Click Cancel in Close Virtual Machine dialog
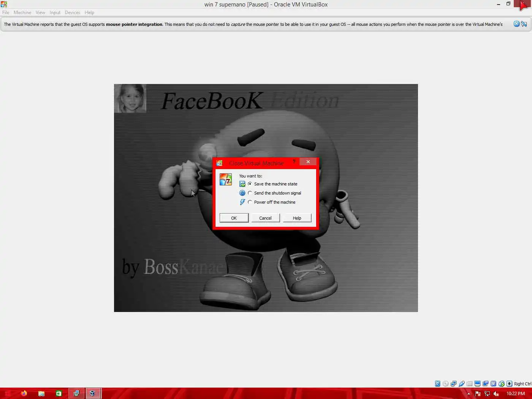This screenshot has width=532, height=399. point(265,218)
